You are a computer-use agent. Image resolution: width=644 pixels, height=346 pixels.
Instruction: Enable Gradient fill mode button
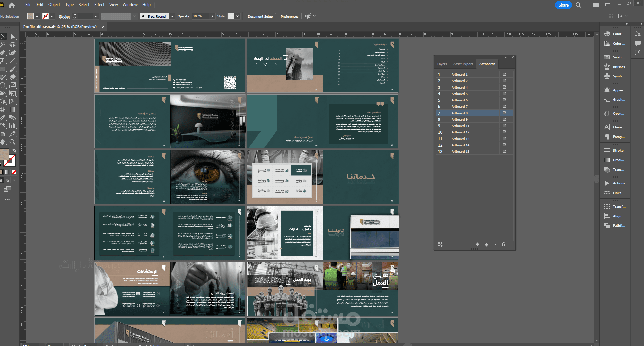point(7,172)
